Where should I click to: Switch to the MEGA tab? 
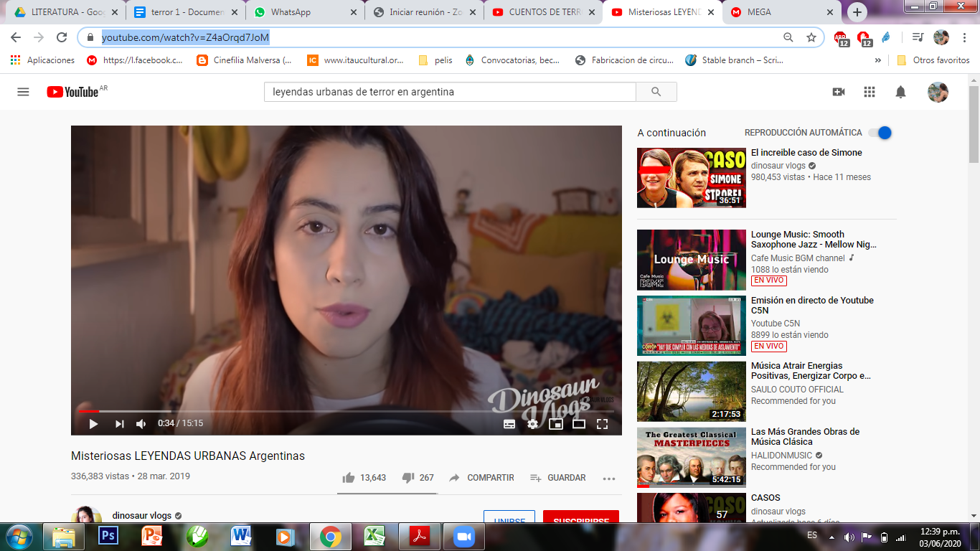pos(782,12)
